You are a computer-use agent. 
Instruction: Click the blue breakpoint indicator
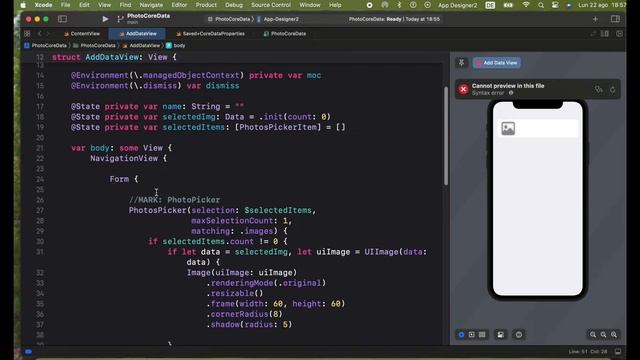(x=28, y=351)
